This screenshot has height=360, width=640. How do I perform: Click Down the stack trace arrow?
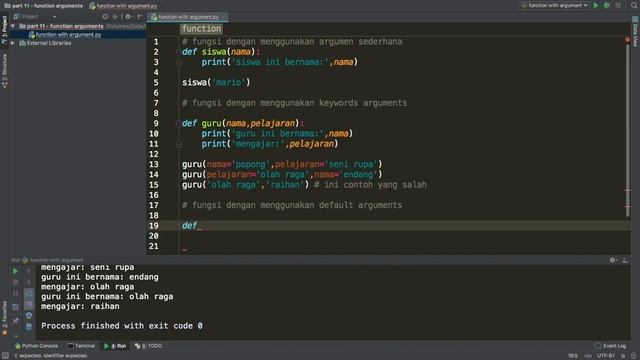pos(29,282)
